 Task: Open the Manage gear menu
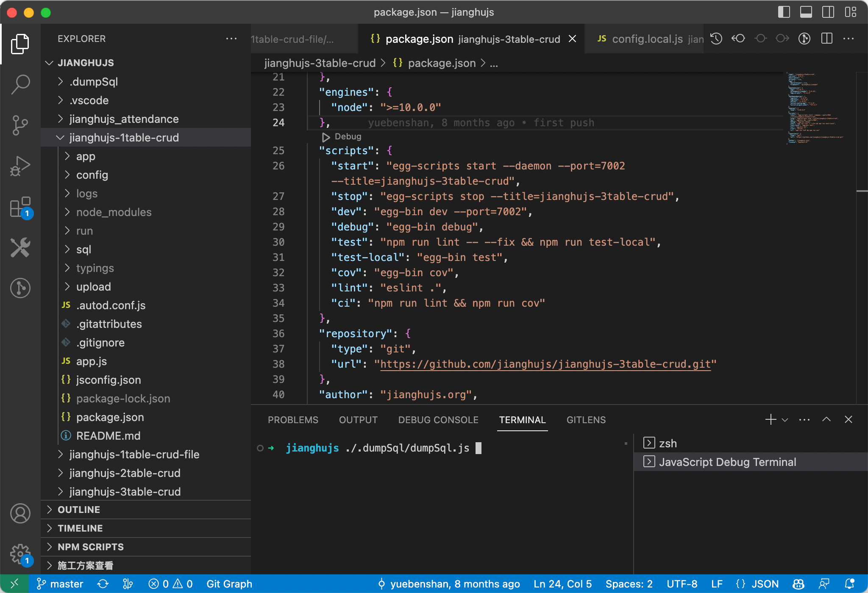20,553
